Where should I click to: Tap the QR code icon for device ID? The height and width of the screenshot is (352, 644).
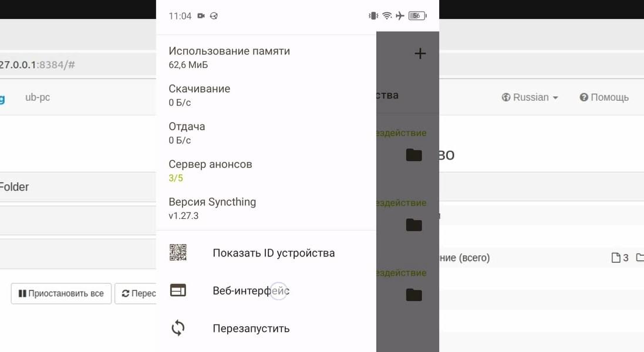pyautogui.click(x=178, y=252)
